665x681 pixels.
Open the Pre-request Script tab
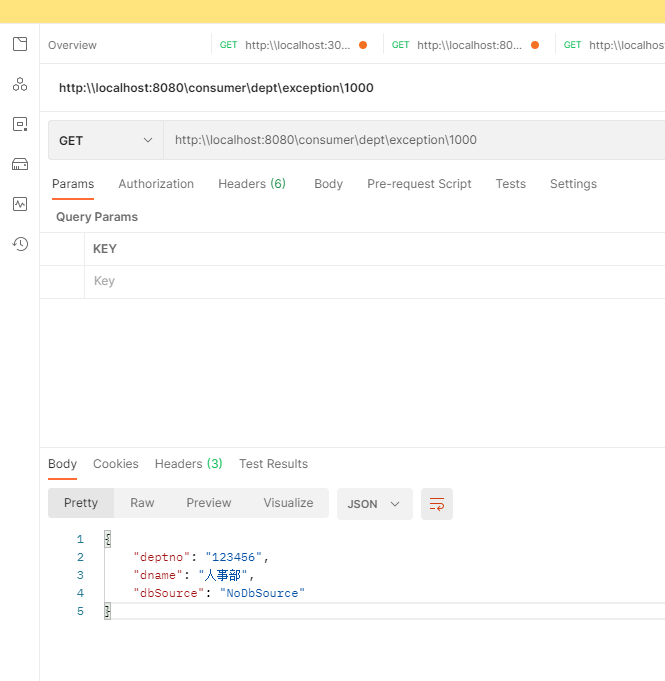pos(419,184)
